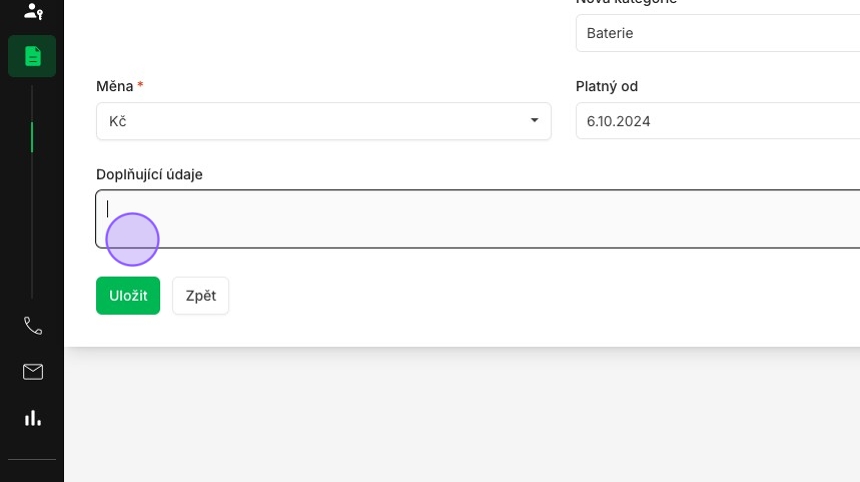Open the Kč currency combo box
This screenshot has width=860, height=482.
click(x=324, y=121)
